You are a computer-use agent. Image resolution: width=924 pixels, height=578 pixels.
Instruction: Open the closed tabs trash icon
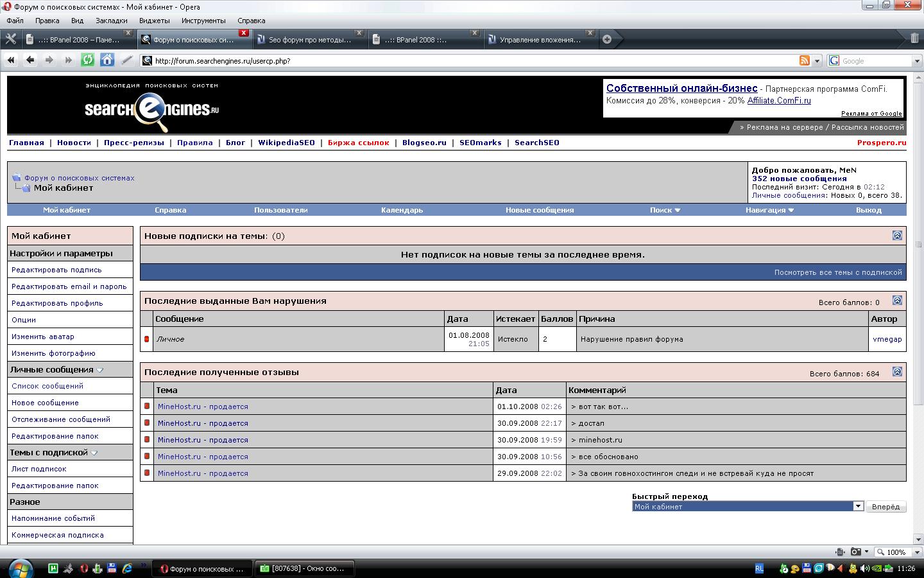(x=914, y=39)
